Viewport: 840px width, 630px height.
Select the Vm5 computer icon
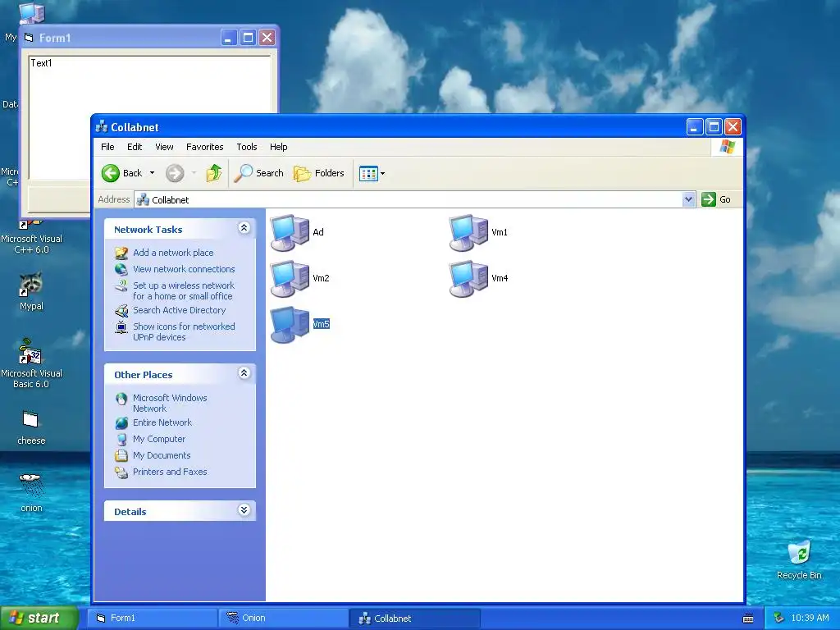[x=290, y=325]
